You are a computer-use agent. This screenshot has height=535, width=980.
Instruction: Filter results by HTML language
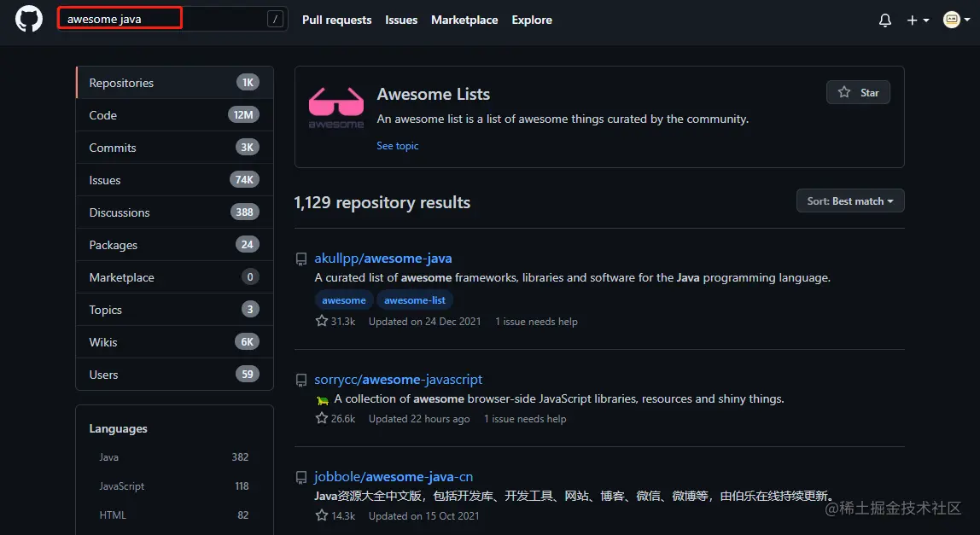point(174,515)
